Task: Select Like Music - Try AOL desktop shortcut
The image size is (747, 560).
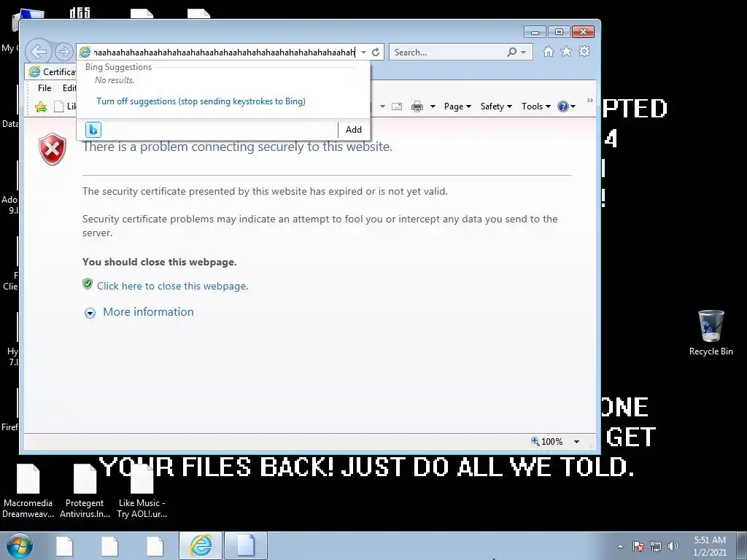Action: coord(142,491)
